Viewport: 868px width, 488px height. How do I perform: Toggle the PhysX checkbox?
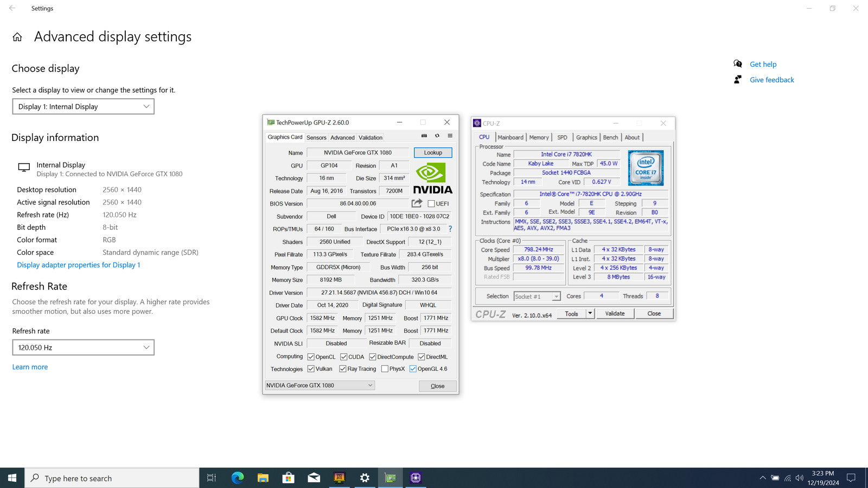pyautogui.click(x=385, y=369)
